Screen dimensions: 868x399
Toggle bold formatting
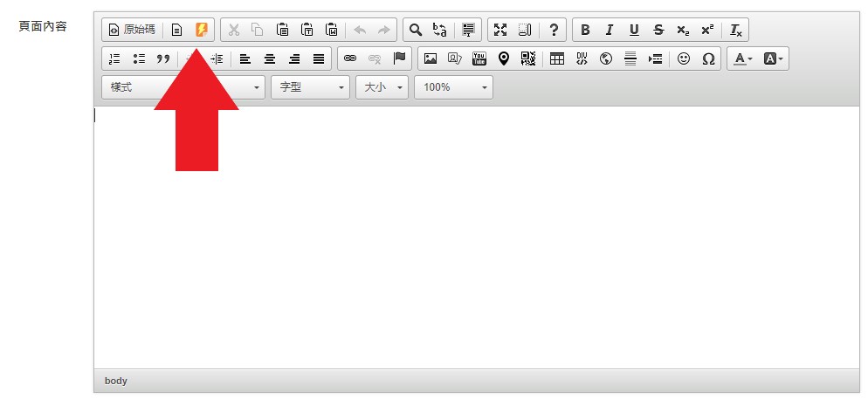point(585,30)
